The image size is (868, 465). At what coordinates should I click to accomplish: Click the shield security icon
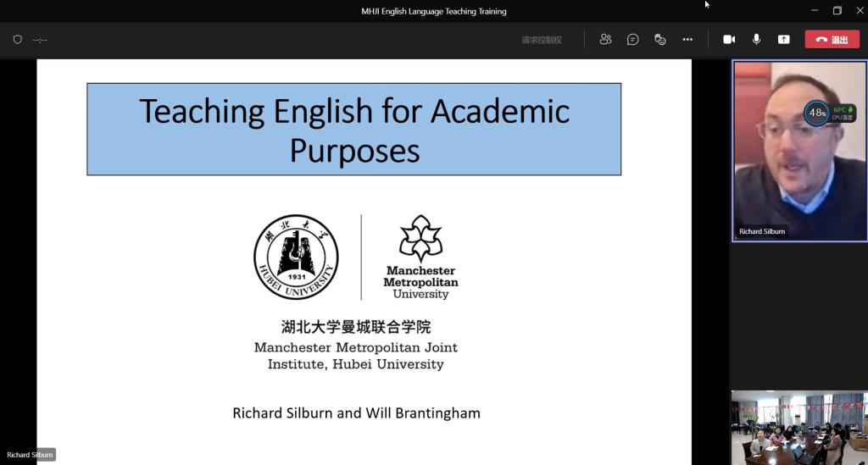(x=17, y=40)
